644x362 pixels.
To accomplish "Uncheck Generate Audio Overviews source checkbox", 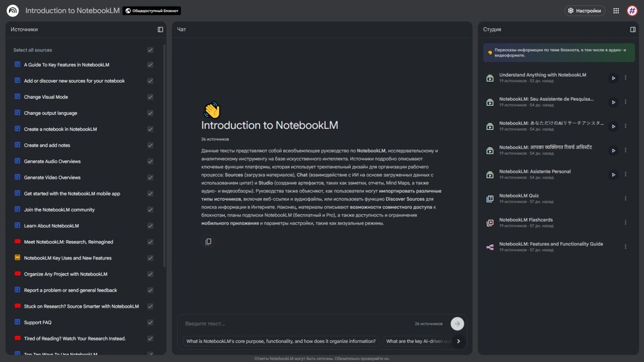I will click(x=150, y=161).
